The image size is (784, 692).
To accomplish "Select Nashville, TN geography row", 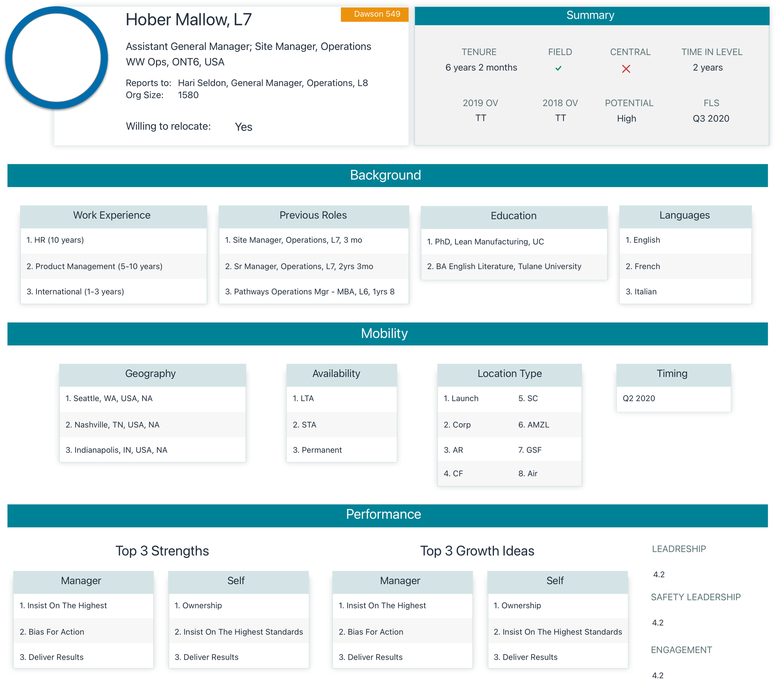I will (112, 425).
